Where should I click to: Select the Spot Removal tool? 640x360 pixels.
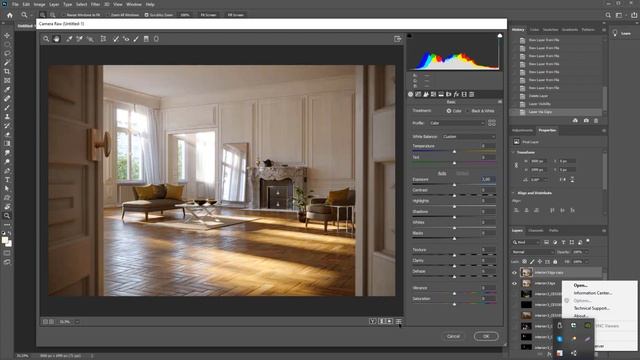pyautogui.click(x=116, y=39)
